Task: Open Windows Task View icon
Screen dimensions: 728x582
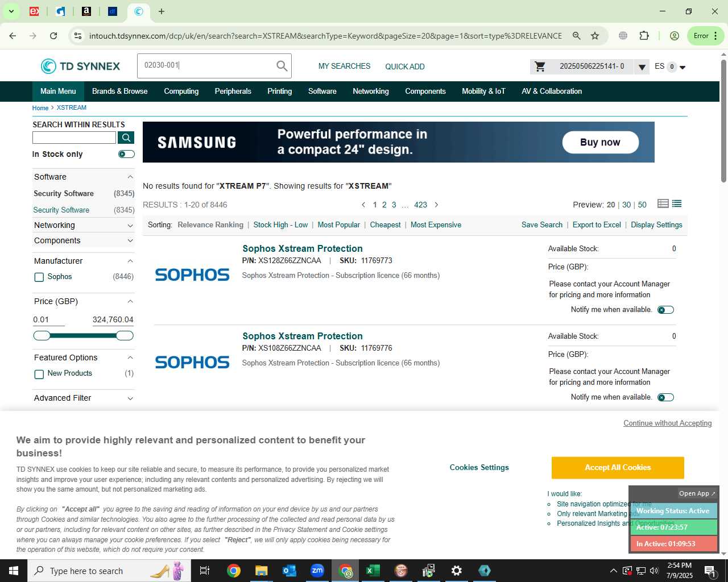Action: tap(205, 571)
